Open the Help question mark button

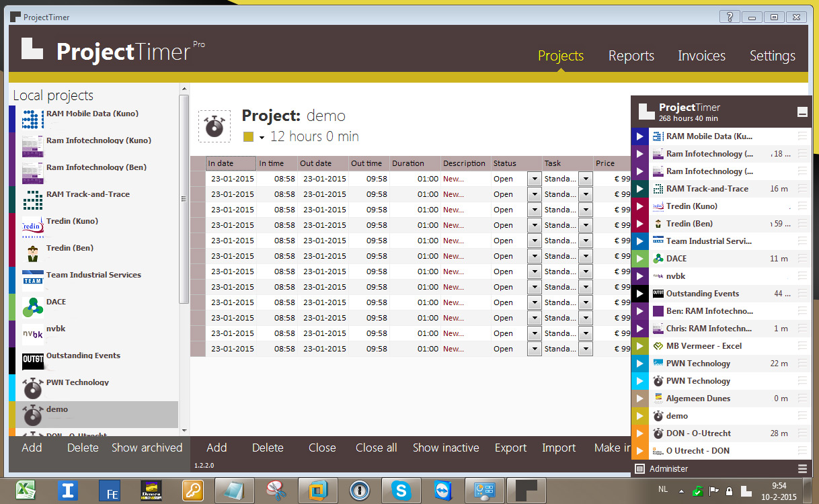pyautogui.click(x=730, y=17)
